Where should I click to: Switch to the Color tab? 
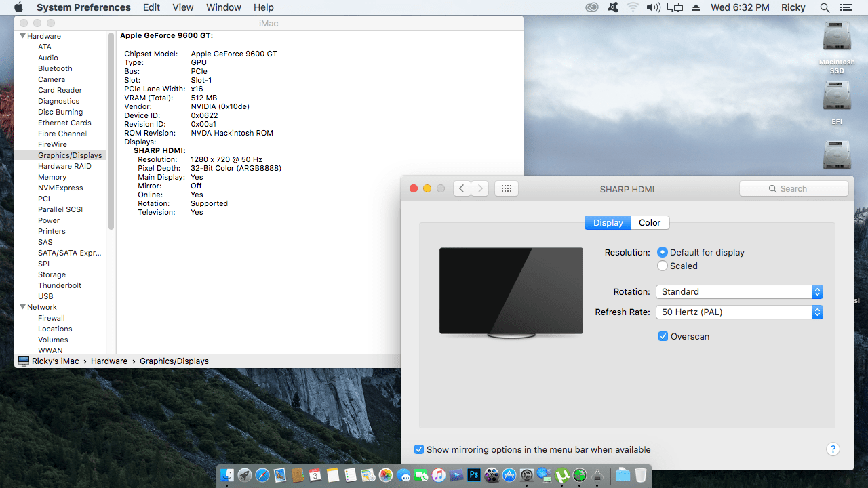pos(650,222)
